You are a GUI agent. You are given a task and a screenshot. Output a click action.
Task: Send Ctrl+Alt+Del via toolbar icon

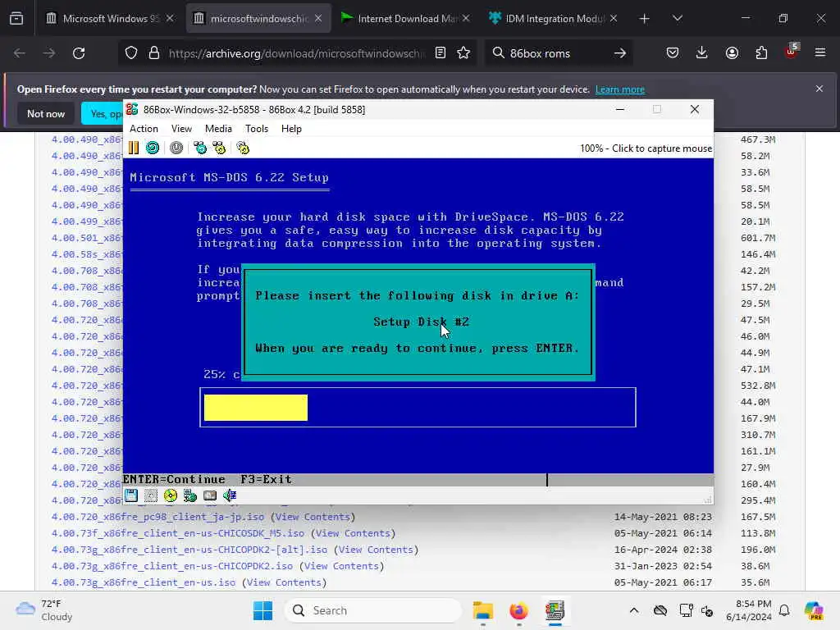200,148
